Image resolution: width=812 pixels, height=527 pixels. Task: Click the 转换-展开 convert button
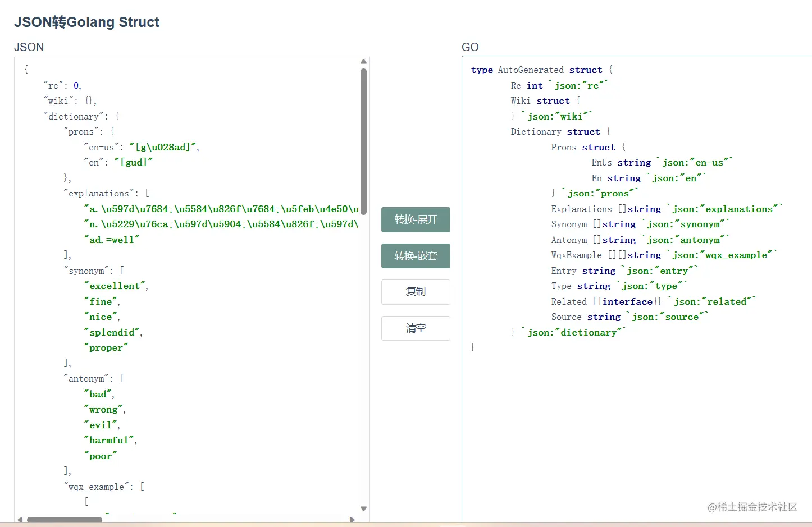[416, 219]
